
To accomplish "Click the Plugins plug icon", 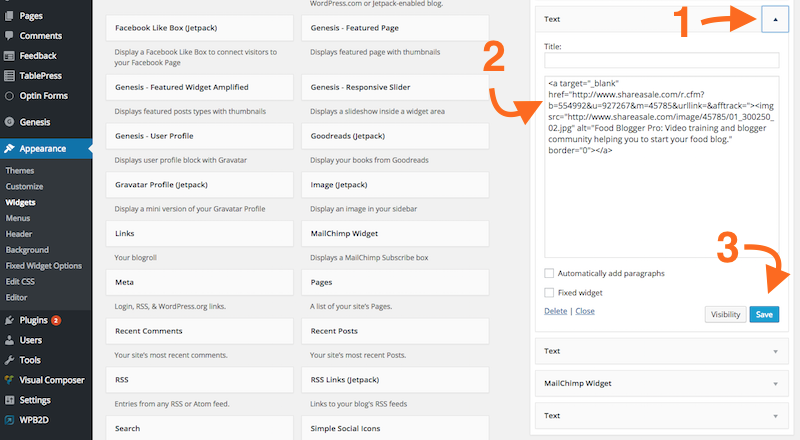I will click(x=9, y=320).
